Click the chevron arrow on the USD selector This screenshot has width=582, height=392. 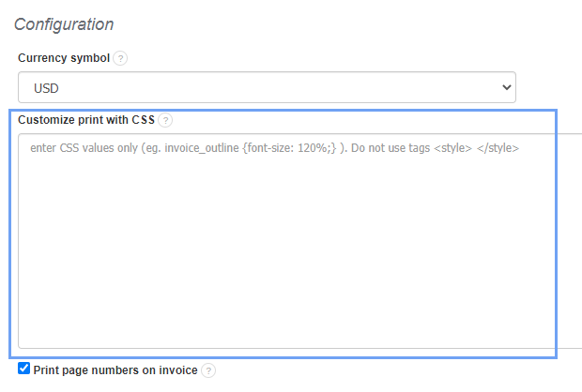[x=507, y=87]
